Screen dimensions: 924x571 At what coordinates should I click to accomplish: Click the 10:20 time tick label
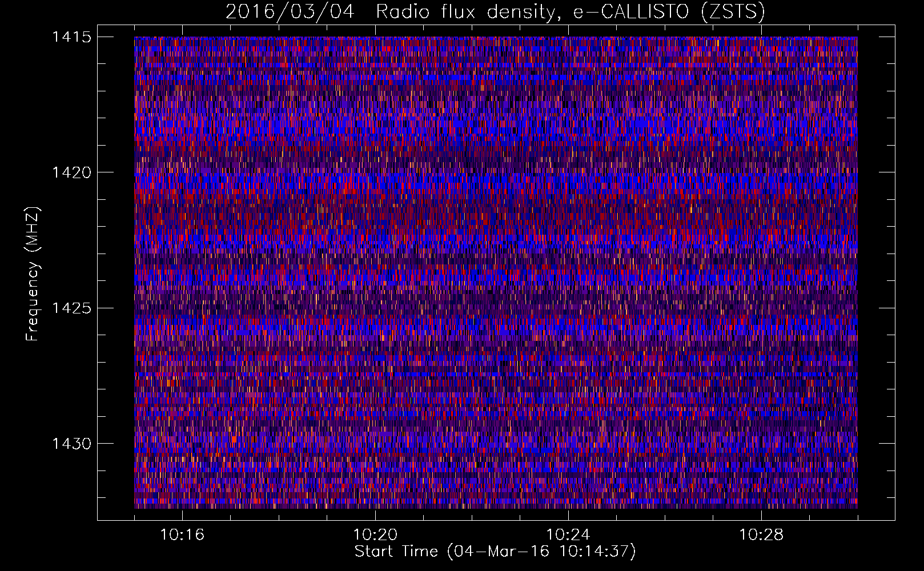click(x=375, y=535)
